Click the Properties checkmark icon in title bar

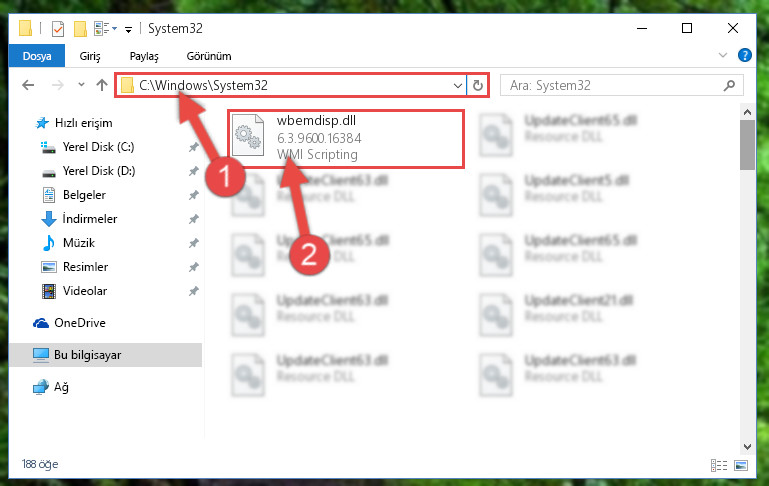coord(57,29)
